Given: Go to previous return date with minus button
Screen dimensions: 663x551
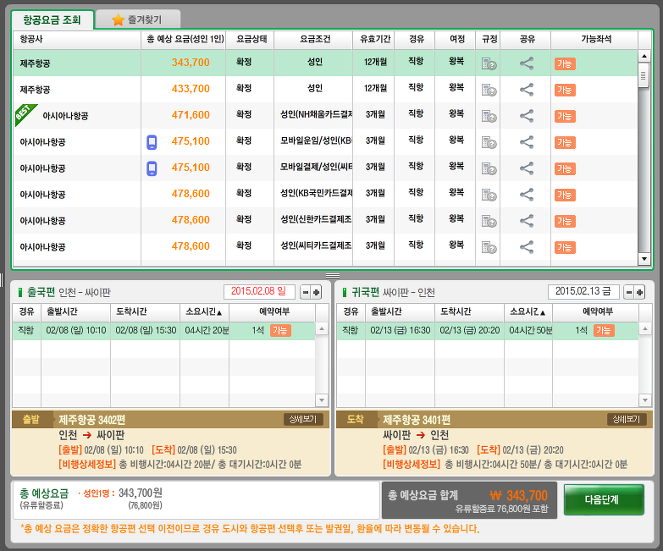Looking at the screenshot, I should coord(629,292).
